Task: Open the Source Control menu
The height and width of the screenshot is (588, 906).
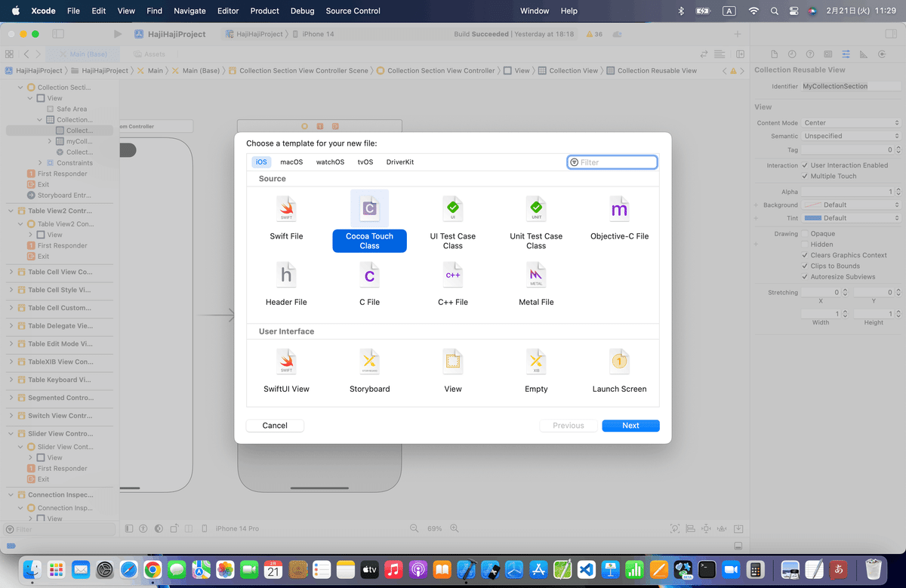Action: click(353, 11)
